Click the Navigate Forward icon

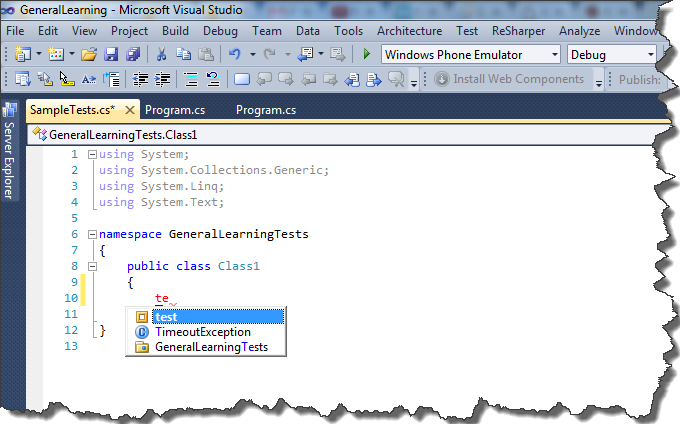coord(337,54)
